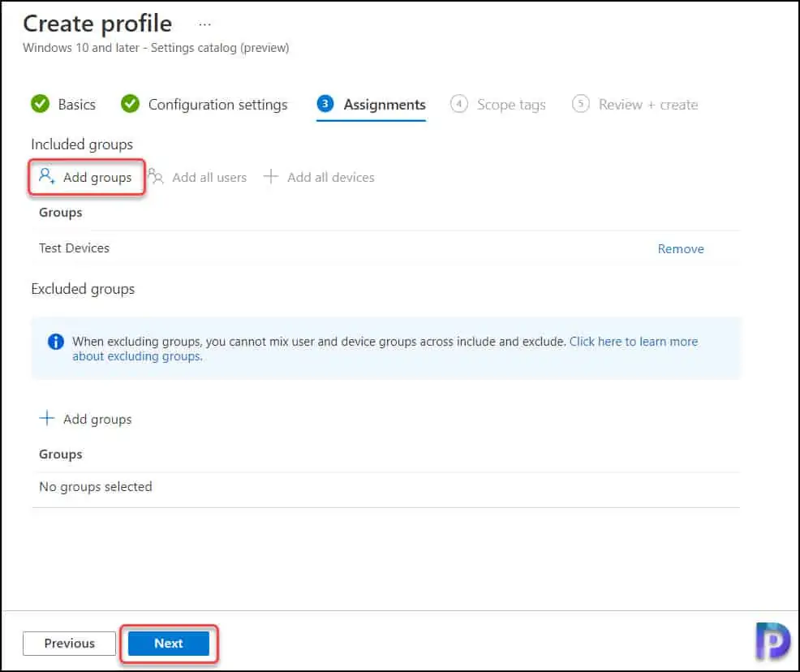
Task: Jump to Review + create tab
Action: click(635, 105)
